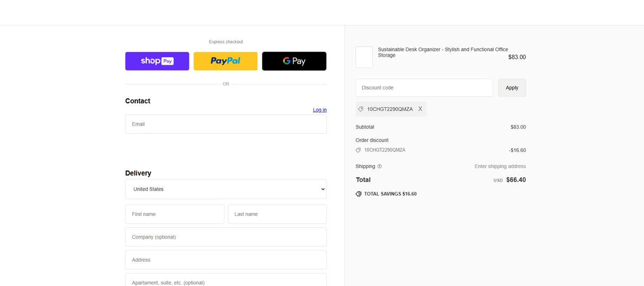Click the First name field
The width and height of the screenshot is (644, 286).
175,214
